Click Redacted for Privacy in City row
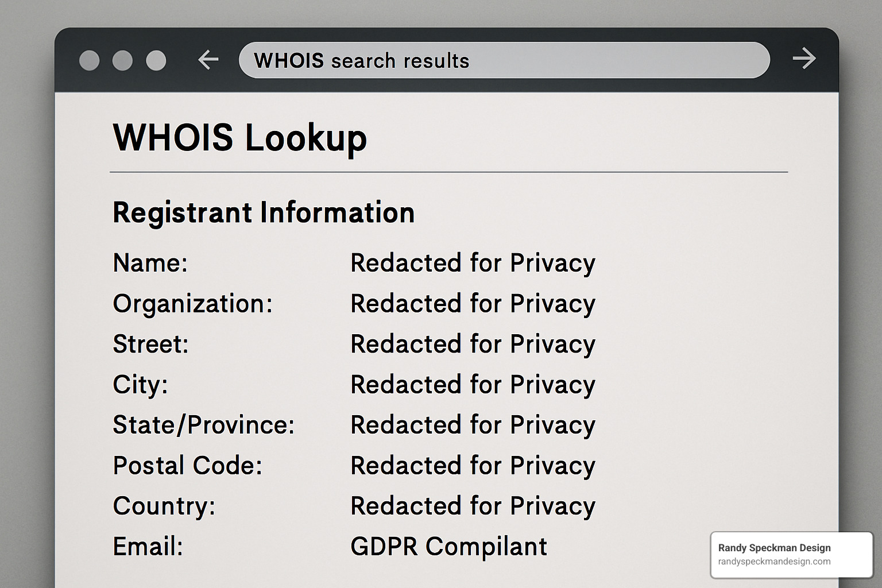Viewport: 882px width, 588px height. coord(473,385)
